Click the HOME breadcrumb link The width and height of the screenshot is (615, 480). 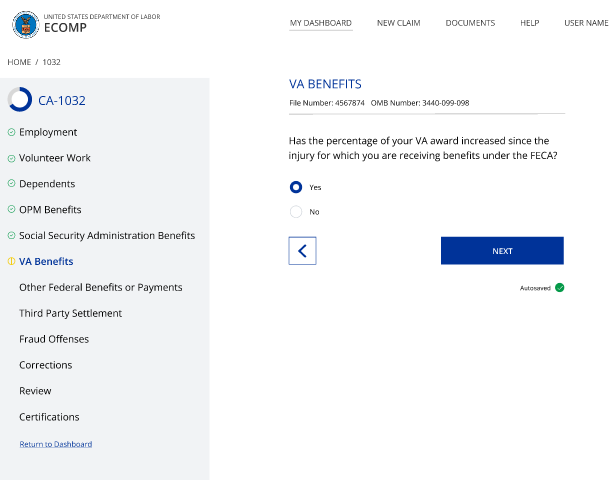coord(19,62)
